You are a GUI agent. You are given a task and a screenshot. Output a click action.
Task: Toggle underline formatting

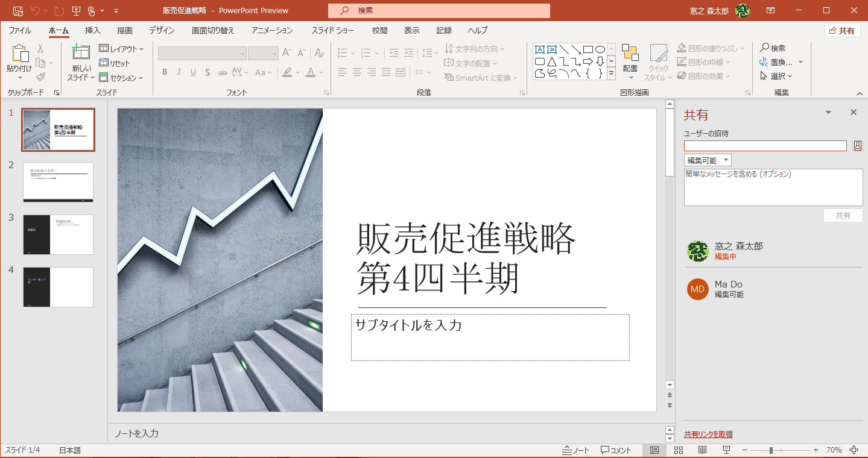click(x=193, y=72)
